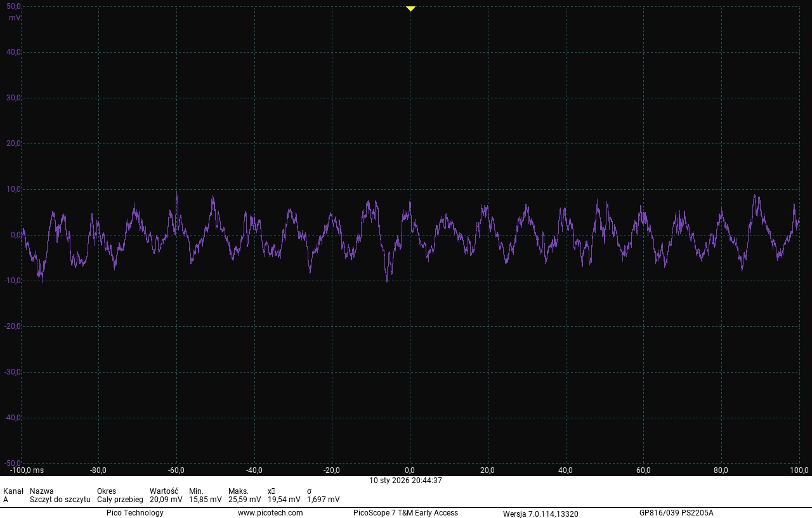This screenshot has width=812, height=518.
Task: Select the Szczyt do szczytu measurement
Action: click(x=60, y=500)
